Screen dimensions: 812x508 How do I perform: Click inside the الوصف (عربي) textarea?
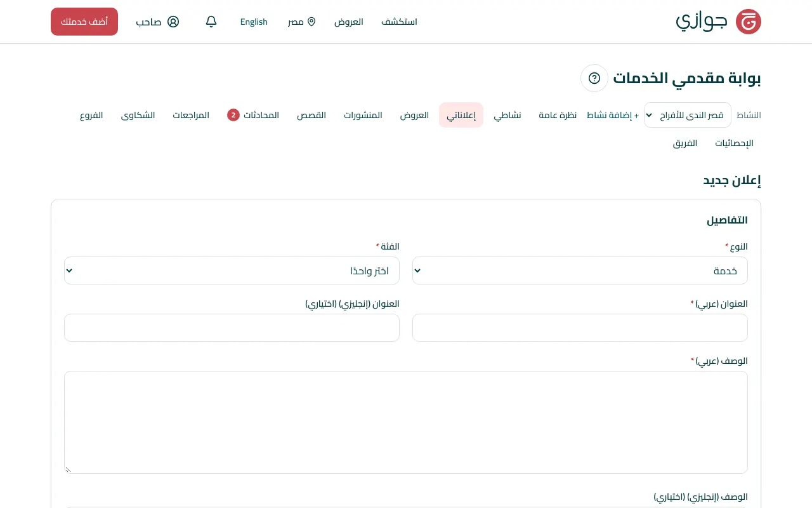406,422
